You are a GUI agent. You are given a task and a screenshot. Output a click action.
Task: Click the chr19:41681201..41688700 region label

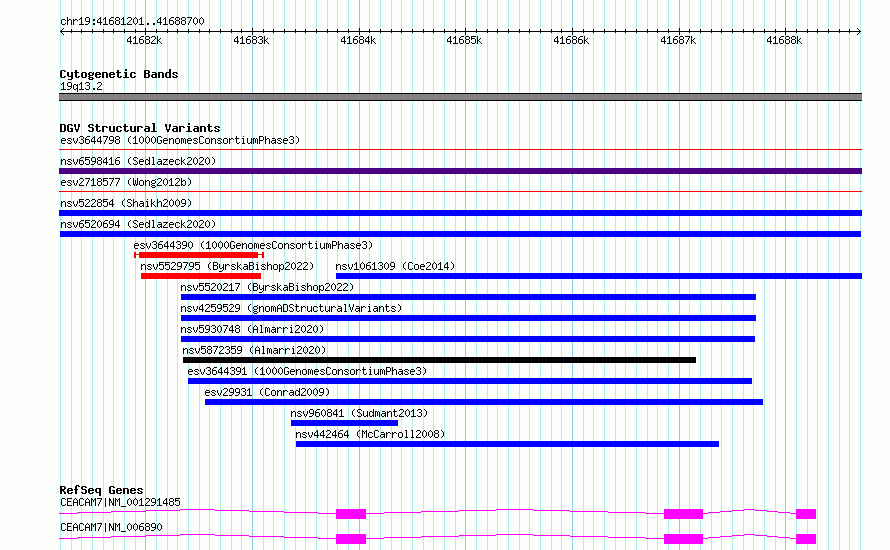132,22
